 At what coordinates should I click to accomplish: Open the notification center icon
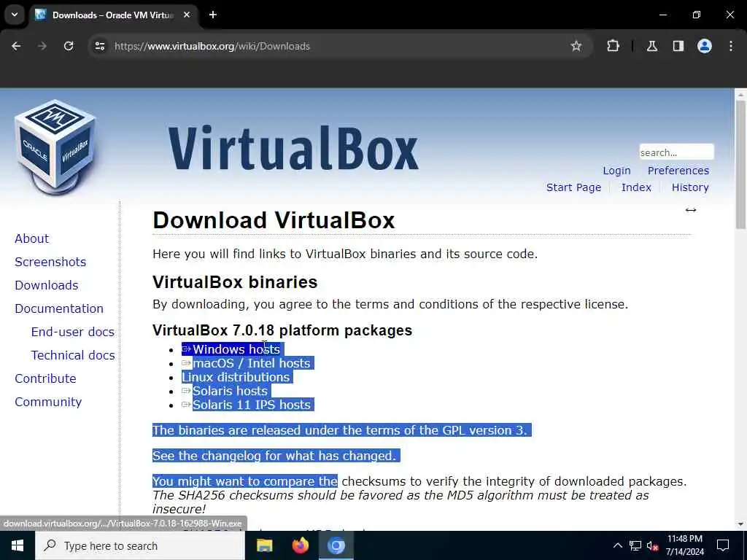point(723,545)
